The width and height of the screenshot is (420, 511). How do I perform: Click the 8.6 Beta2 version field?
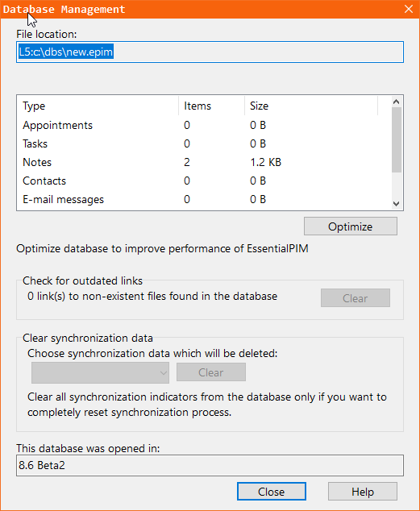210,465
